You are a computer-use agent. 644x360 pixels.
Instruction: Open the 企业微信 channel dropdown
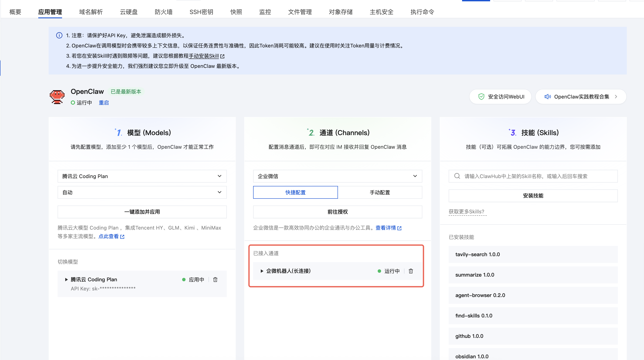[x=338, y=176]
